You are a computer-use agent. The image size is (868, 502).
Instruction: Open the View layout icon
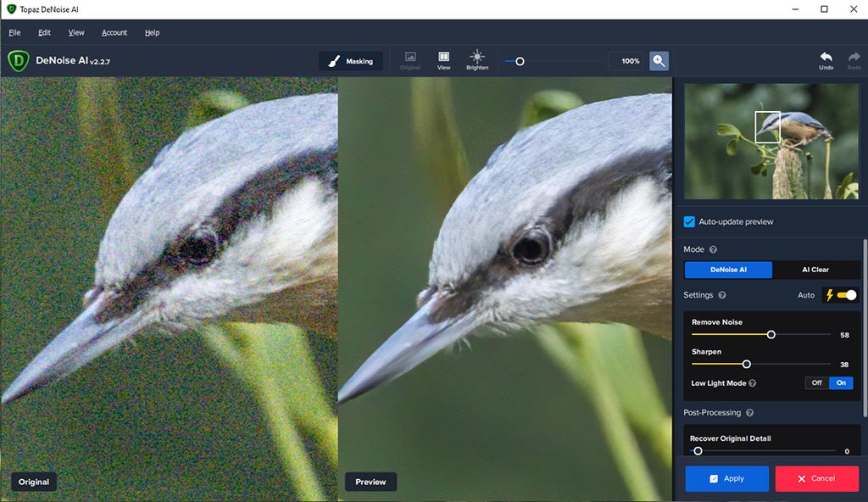(443, 60)
